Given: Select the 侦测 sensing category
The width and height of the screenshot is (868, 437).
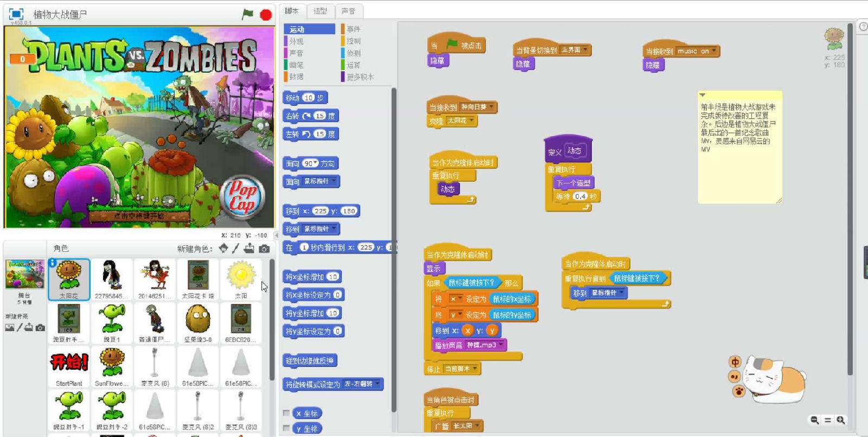Looking at the screenshot, I should click(x=365, y=53).
